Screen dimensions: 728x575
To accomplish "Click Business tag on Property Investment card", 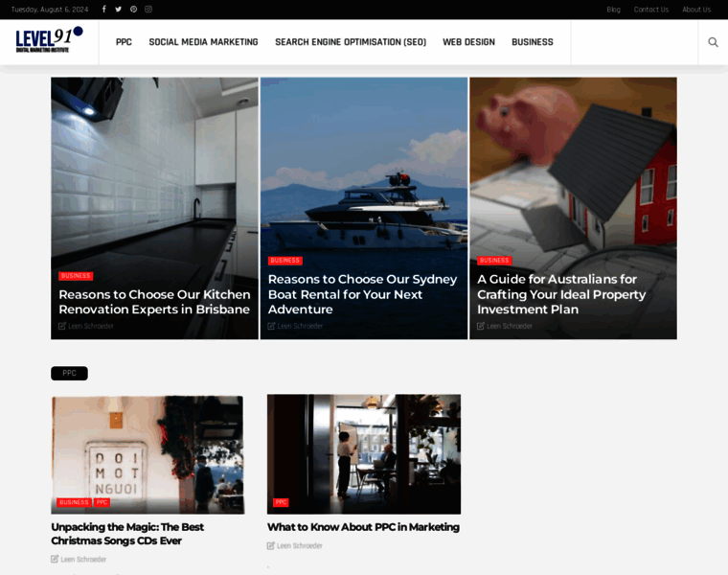I will (x=494, y=261).
